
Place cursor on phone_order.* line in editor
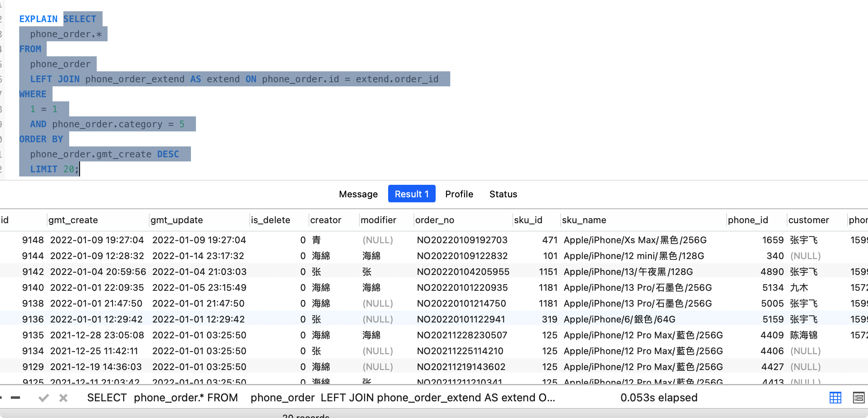66,34
